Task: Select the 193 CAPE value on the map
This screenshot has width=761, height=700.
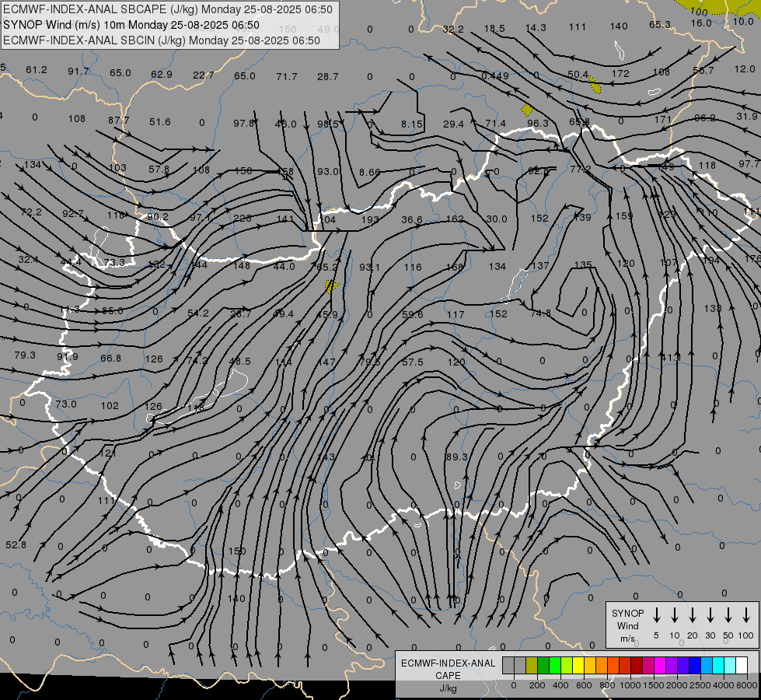Action: 370,219
